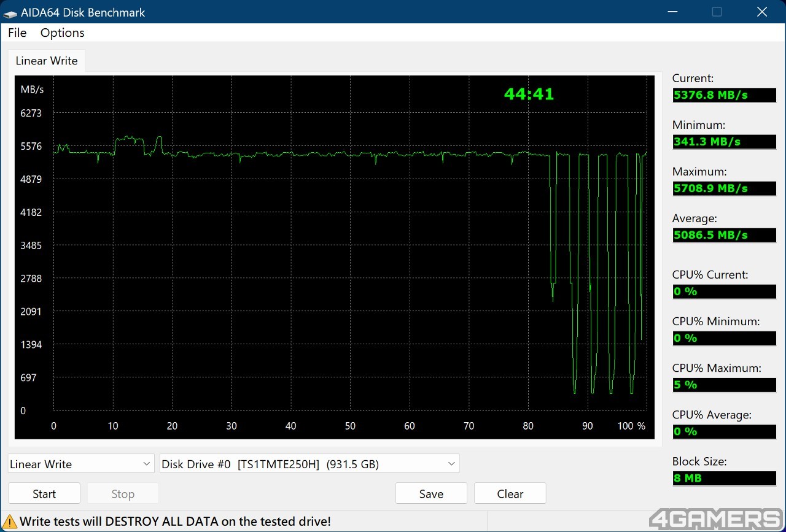The width and height of the screenshot is (786, 532).
Task: Expand the Linear Write test type dropdown
Action: [x=80, y=464]
